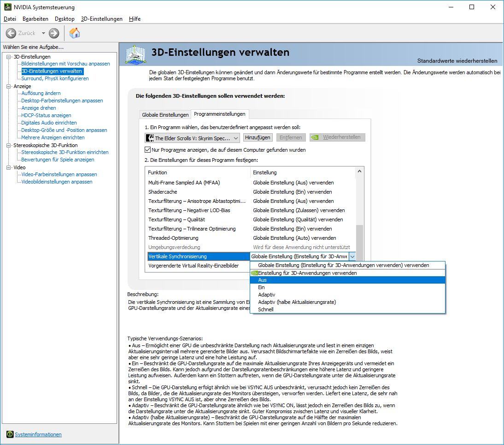Open 'Desktop-Farbeinstellungen anpassen'
Image resolution: width=504 pixels, height=445 pixels.
point(62,101)
